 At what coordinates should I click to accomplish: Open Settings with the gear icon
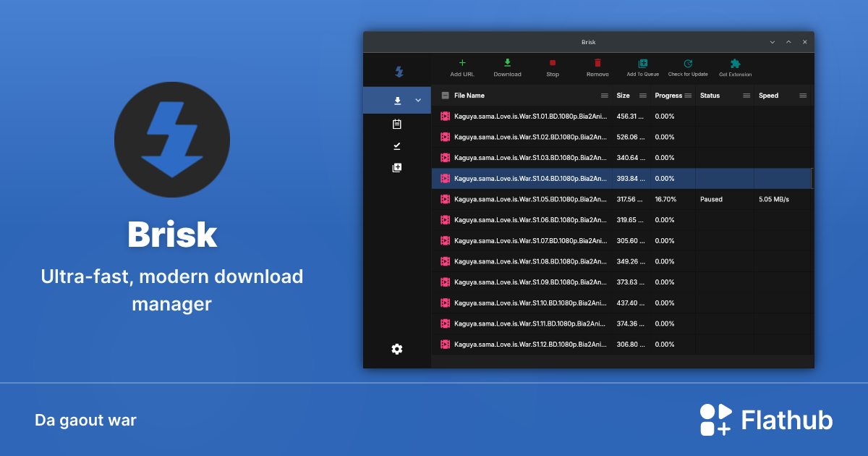pyautogui.click(x=396, y=349)
